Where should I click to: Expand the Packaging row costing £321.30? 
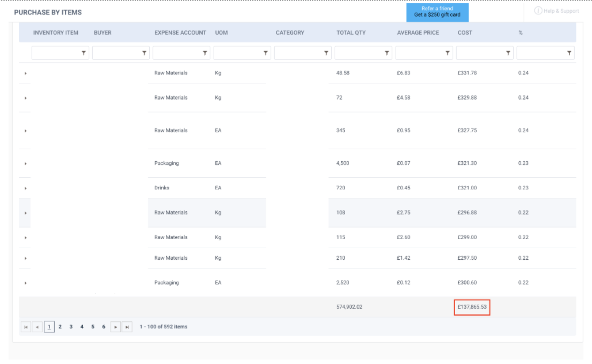[26, 164]
